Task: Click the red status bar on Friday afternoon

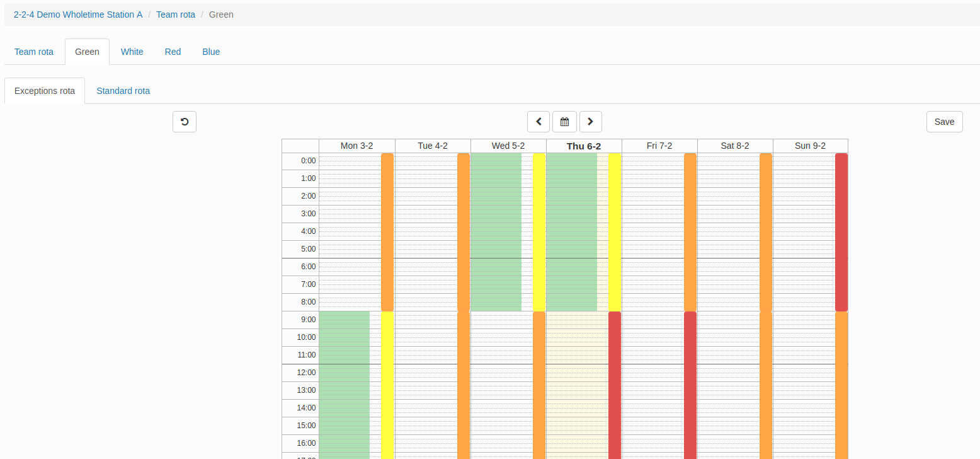Action: point(690,385)
